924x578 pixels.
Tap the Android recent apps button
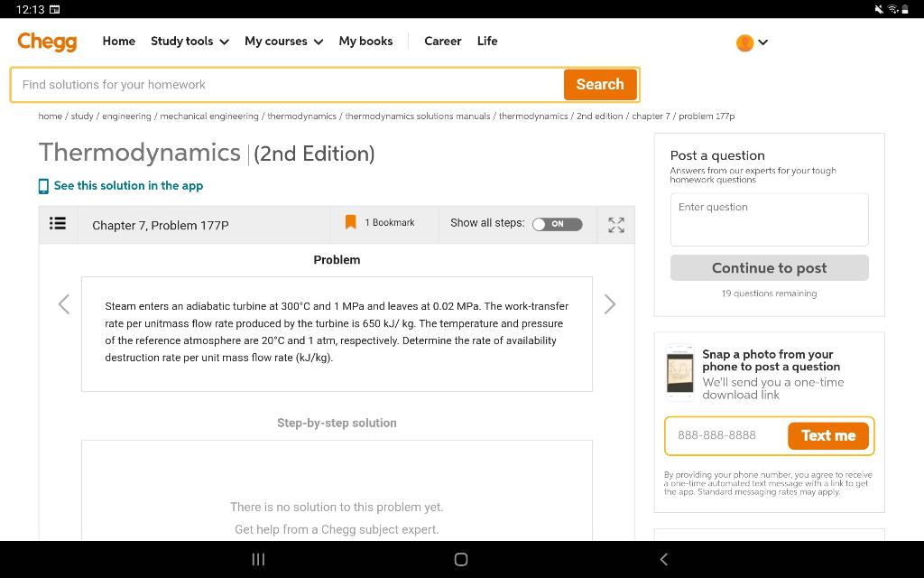click(x=258, y=559)
